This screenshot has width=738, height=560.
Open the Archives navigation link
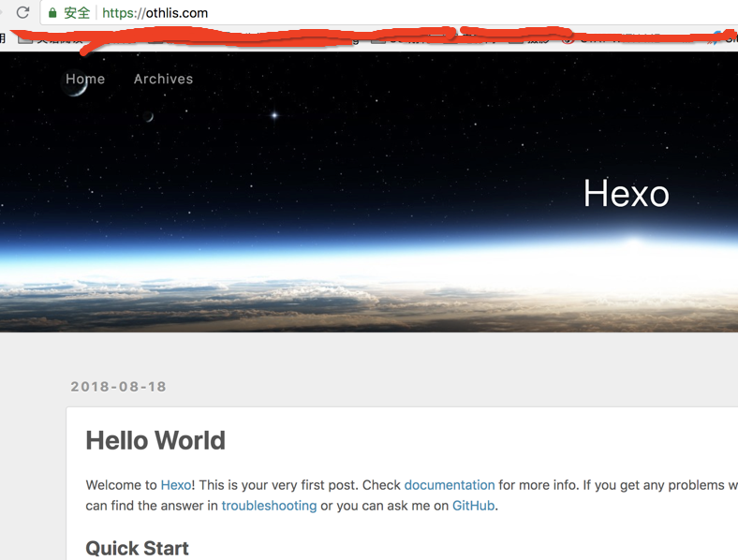(163, 79)
